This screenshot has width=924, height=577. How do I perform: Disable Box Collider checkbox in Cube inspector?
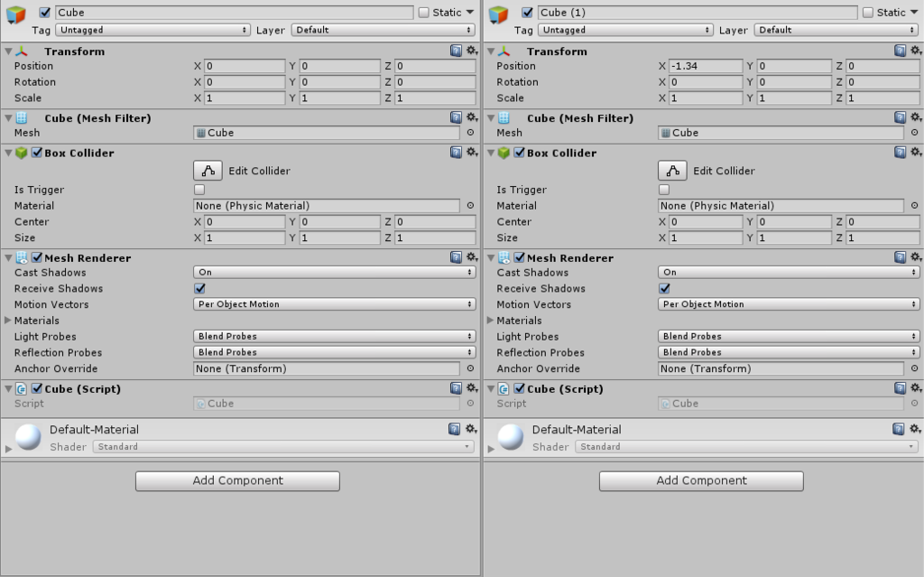point(37,153)
